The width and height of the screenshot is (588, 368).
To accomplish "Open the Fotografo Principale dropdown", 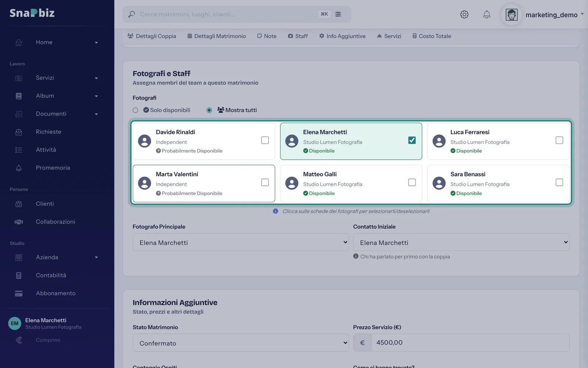I will coord(241,243).
